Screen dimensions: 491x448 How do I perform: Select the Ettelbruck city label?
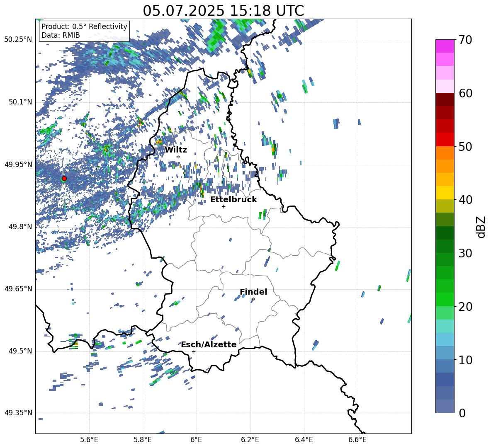point(233,200)
